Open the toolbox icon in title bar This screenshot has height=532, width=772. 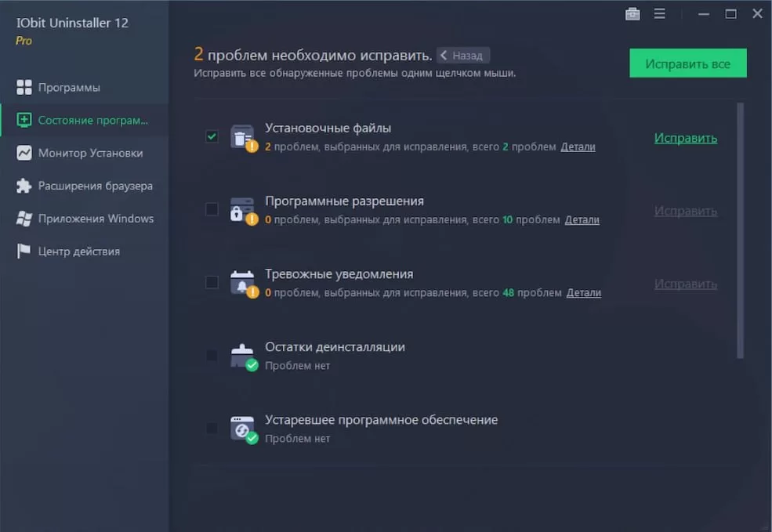(x=632, y=14)
